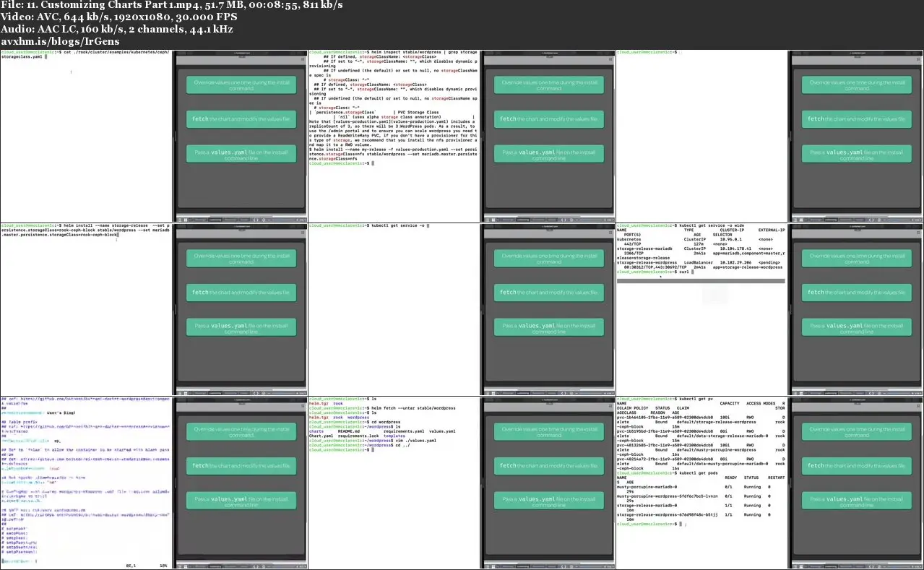This screenshot has height=570, width=924.
Task: Click 'fetch the chart' card in vim values.yaml thumbnail
Action: [x=241, y=466]
